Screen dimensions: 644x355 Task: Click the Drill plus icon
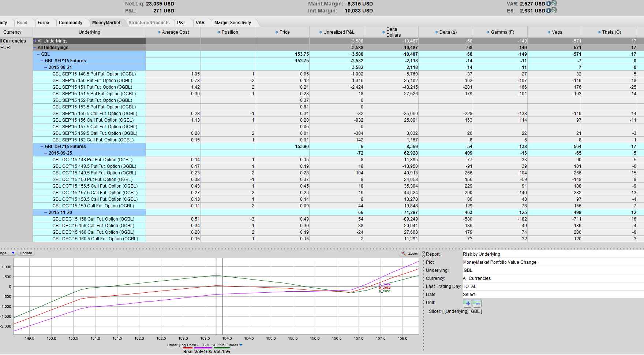tap(467, 303)
